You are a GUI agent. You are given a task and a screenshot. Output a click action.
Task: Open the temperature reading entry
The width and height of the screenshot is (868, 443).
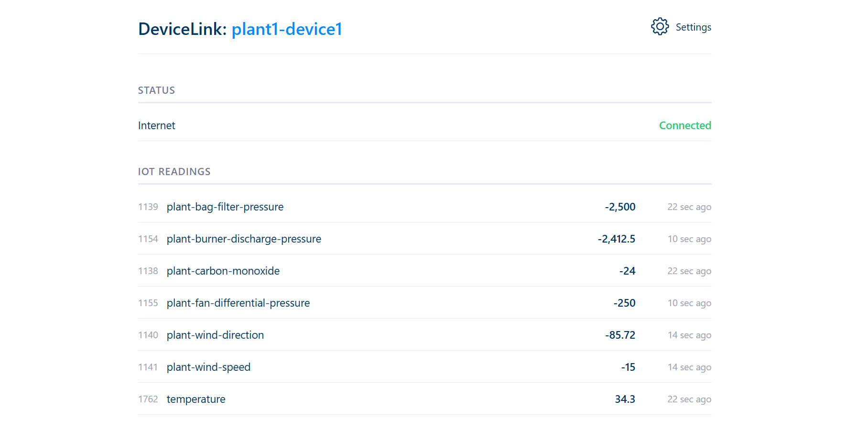[x=196, y=399]
